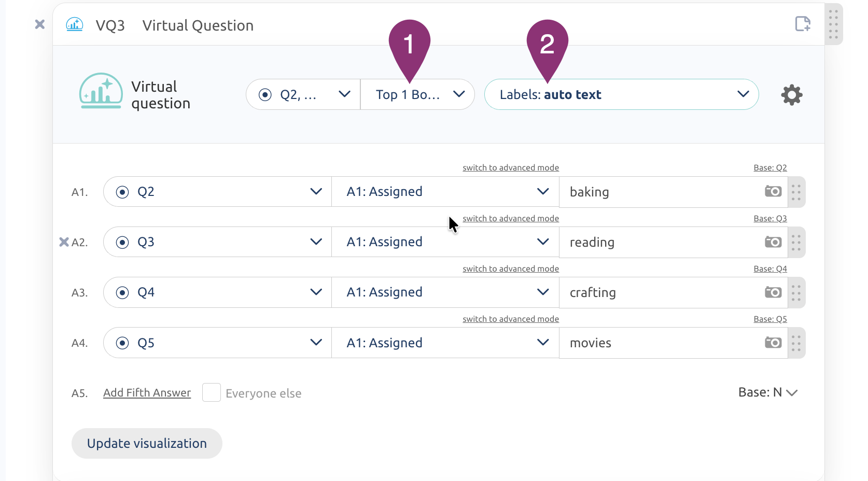The height and width of the screenshot is (481, 868).
Task: Click the Base: Q3 link
Action: pos(770,218)
